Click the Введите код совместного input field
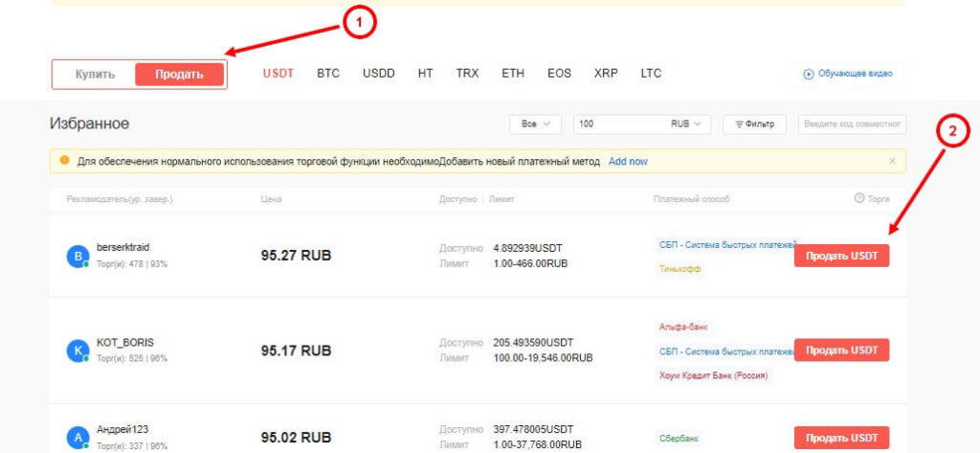 point(854,125)
